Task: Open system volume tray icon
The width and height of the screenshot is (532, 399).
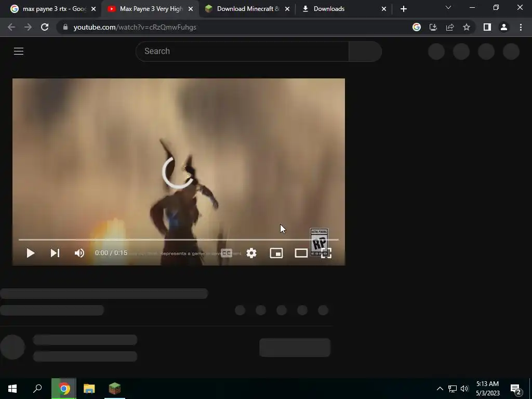Action: click(x=464, y=389)
